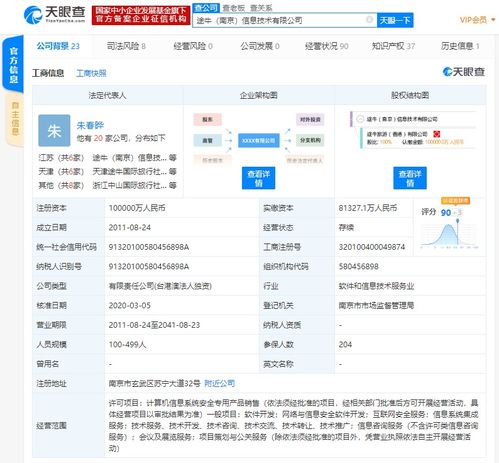Click the 对外投资 node in structure diagram
The height and width of the screenshot is (463, 499).
310,119
